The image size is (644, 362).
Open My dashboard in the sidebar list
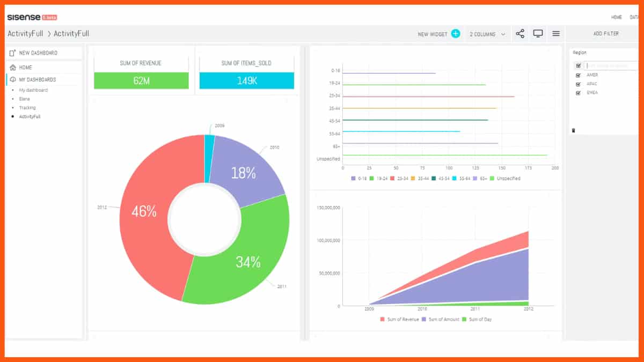(33, 90)
